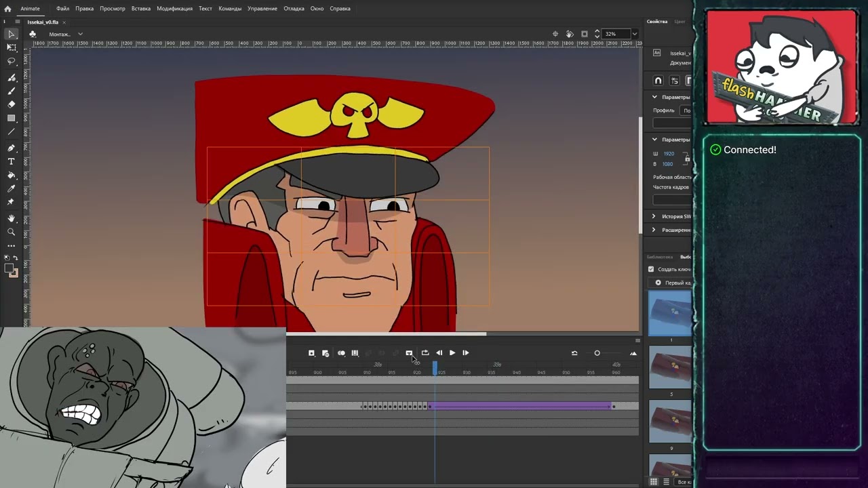The image size is (868, 488).
Task: Expand the Расширенные section
Action: pos(654,230)
